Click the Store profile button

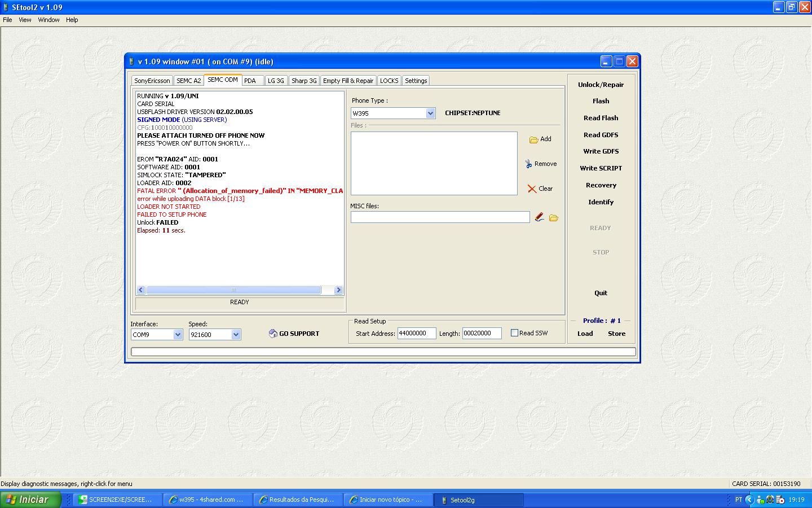click(616, 334)
